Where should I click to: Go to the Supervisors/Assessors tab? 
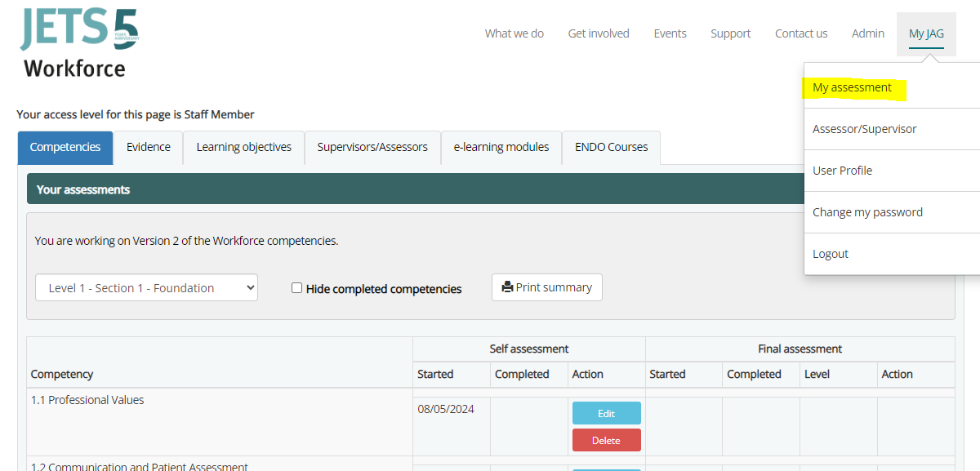pos(372,148)
